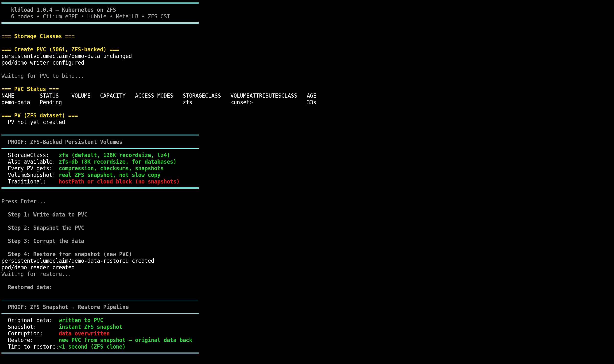
Task: Click the NAME column header
Action: click(x=8, y=96)
